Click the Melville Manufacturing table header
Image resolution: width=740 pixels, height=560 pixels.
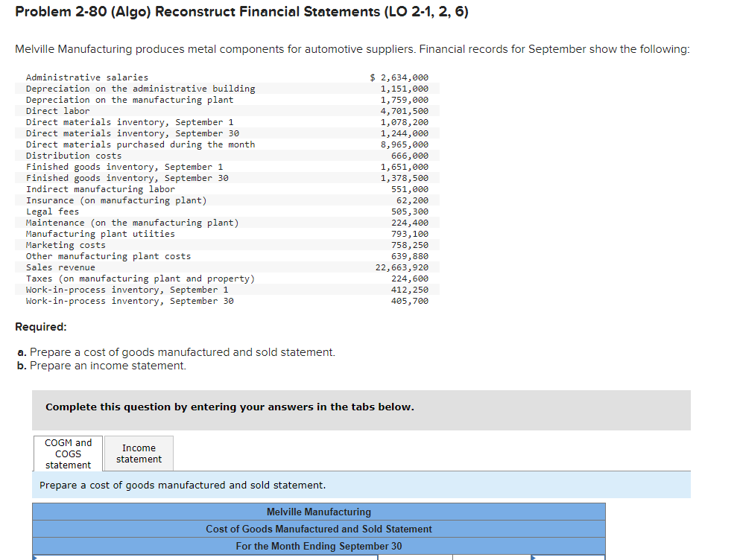click(x=319, y=512)
